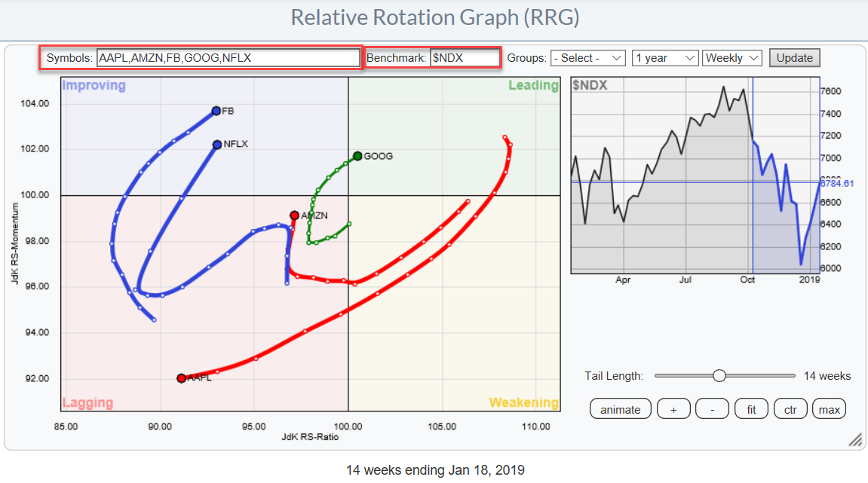Image resolution: width=868 pixels, height=483 pixels.
Task: Click the Tail Length slider handle
Action: click(719, 376)
